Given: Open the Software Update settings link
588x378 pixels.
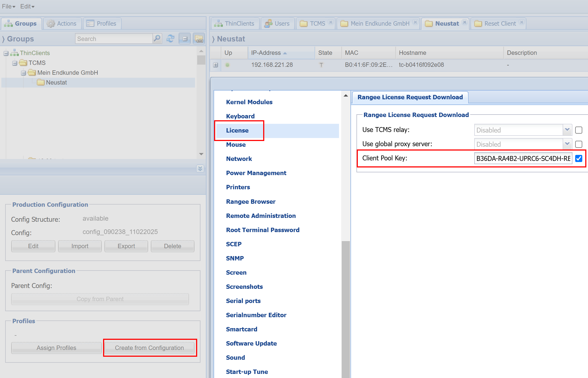Looking at the screenshot, I should (251, 343).
